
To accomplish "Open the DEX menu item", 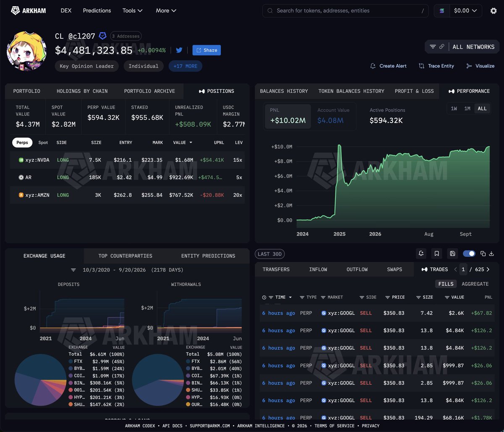I will pyautogui.click(x=66, y=11).
